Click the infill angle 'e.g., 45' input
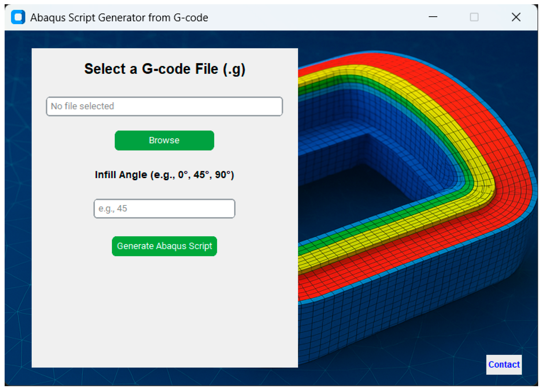The image size is (543, 392). pyautogui.click(x=164, y=208)
